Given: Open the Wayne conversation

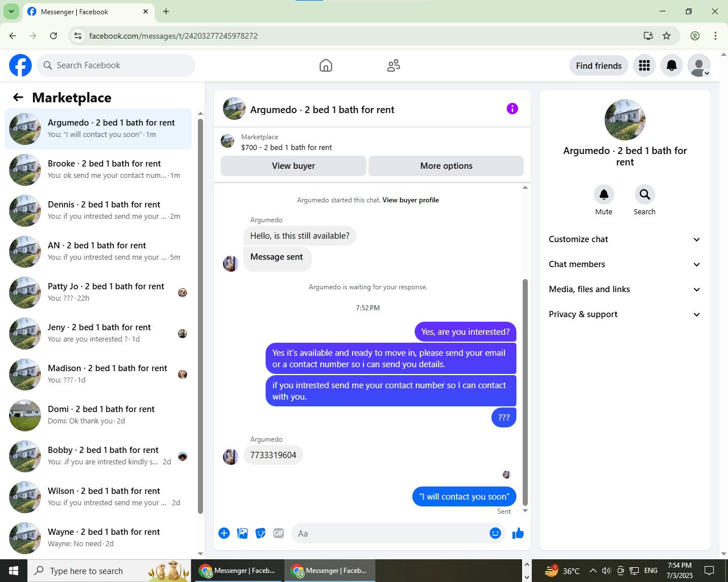Looking at the screenshot, I should coord(98,538).
